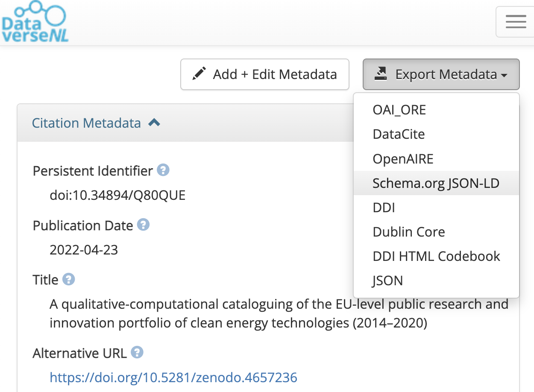Screen dimensions: 534x392
Task: Select JSON export format
Action: click(x=387, y=280)
